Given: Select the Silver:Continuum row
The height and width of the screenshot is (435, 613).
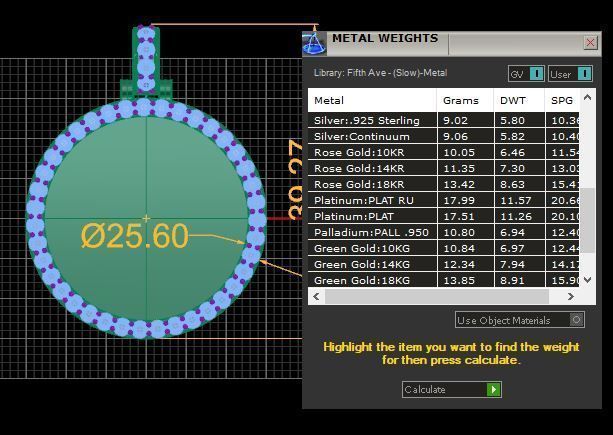Looking at the screenshot, I should click(444, 136).
